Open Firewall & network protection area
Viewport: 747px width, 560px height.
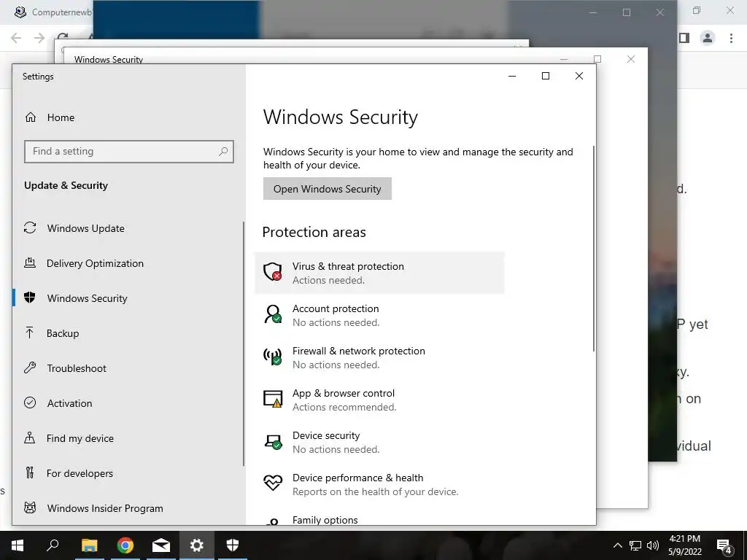click(x=379, y=357)
